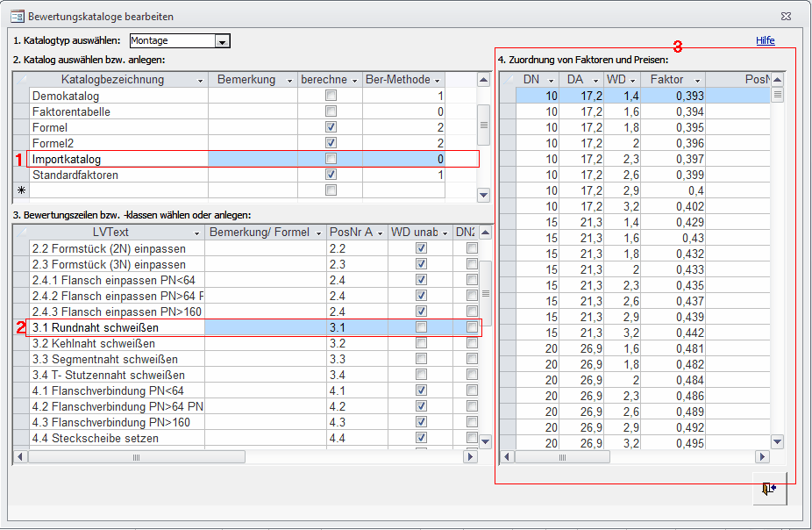The width and height of the screenshot is (812, 530).
Task: Open the Katalogbezeichnung column header dropdown
Action: point(201,80)
